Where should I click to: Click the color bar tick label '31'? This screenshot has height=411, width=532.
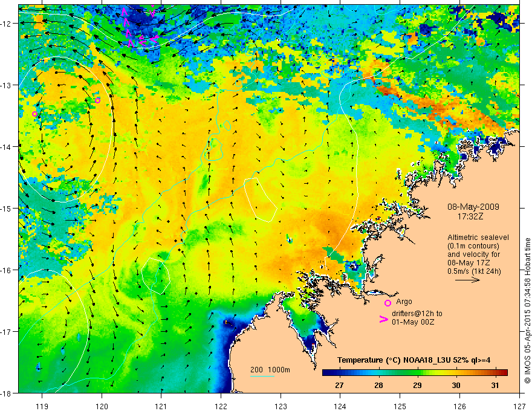tap(495, 385)
